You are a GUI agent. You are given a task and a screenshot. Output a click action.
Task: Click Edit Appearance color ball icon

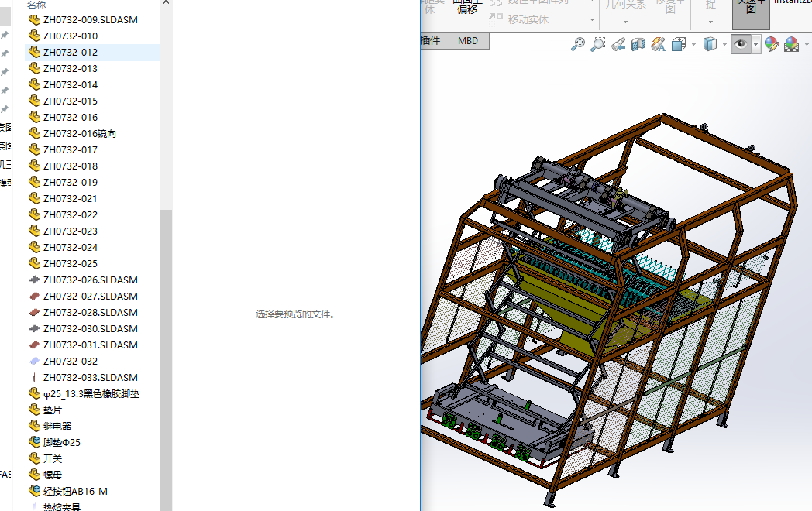click(x=772, y=44)
